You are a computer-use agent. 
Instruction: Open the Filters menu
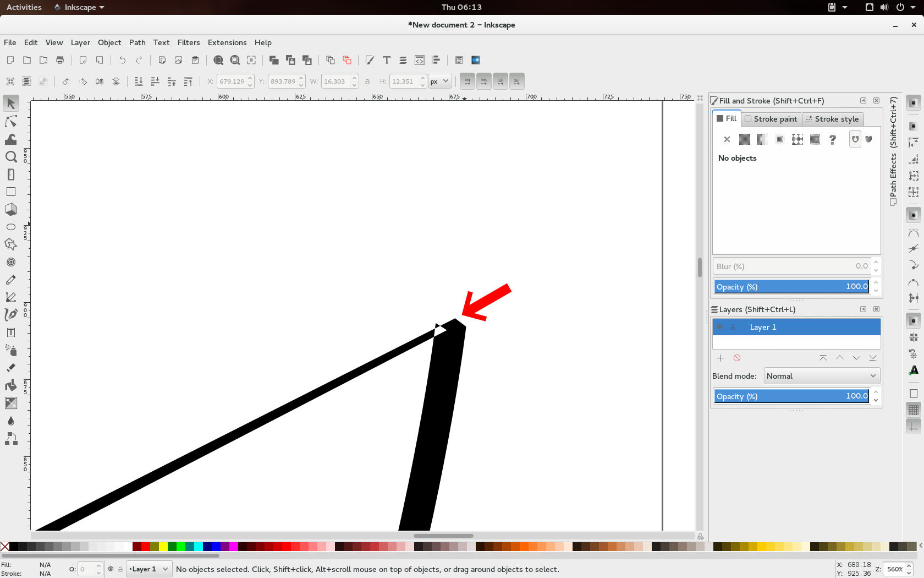[x=189, y=42]
